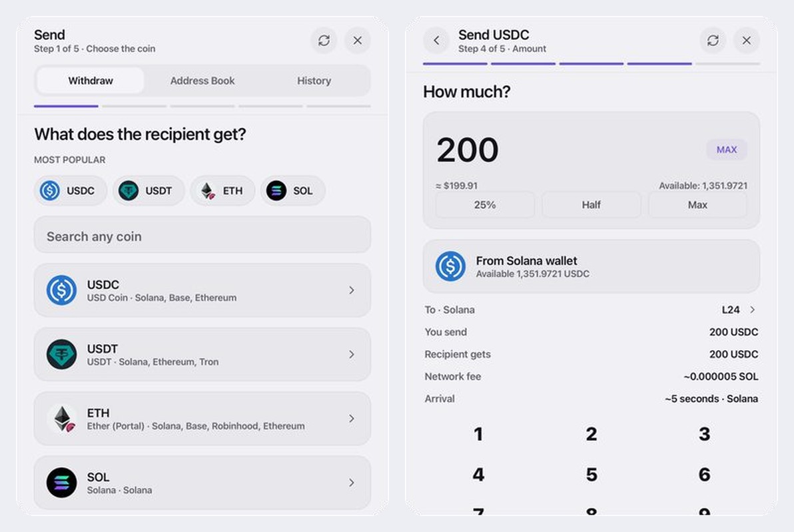Screen dimensions: 794x532
Task: Select USDT · Solana, Ethereum, Tron row
Action: coord(202,354)
